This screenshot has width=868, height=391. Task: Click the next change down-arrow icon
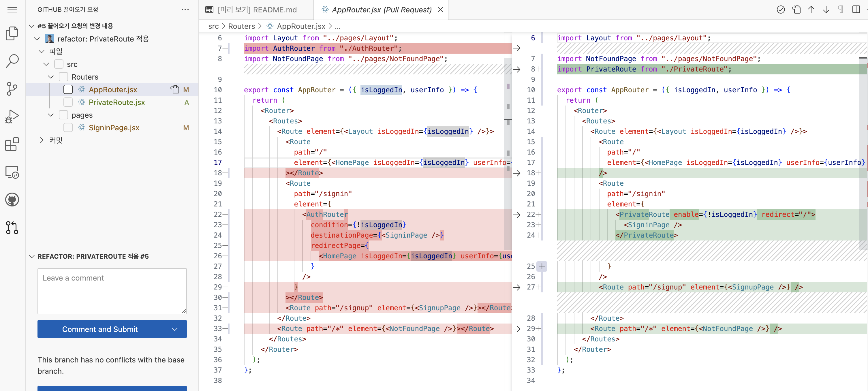coord(826,10)
